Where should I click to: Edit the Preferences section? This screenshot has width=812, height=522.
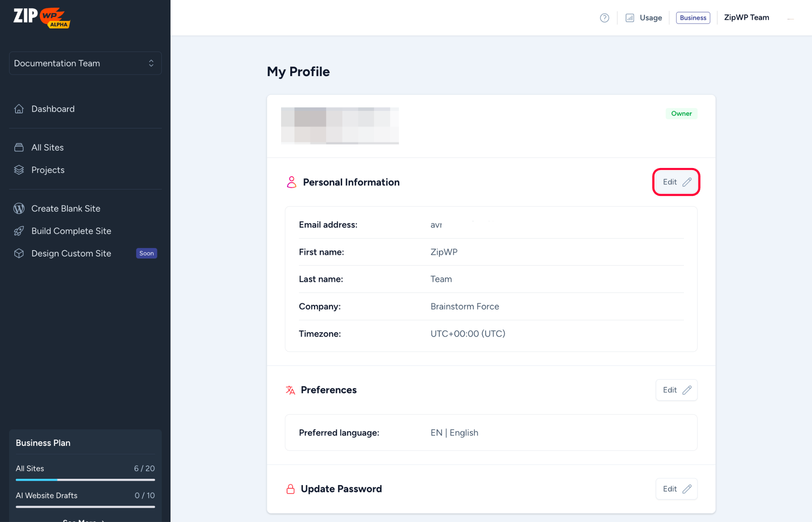click(x=676, y=390)
